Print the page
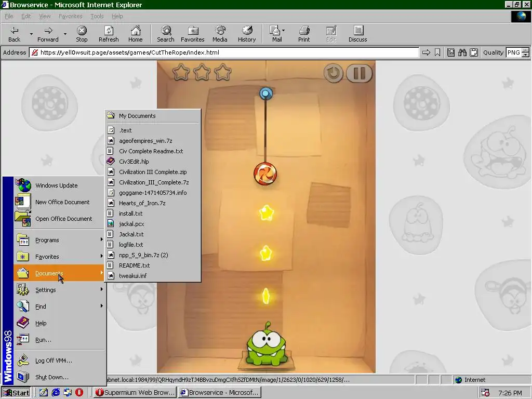 [x=304, y=34]
